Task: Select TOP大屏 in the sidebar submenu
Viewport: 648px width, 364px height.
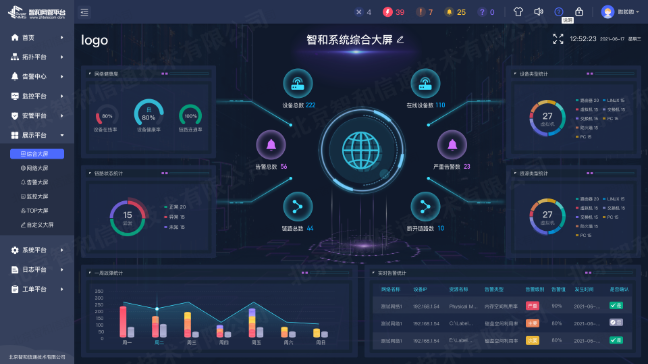Action: pyautogui.click(x=35, y=211)
